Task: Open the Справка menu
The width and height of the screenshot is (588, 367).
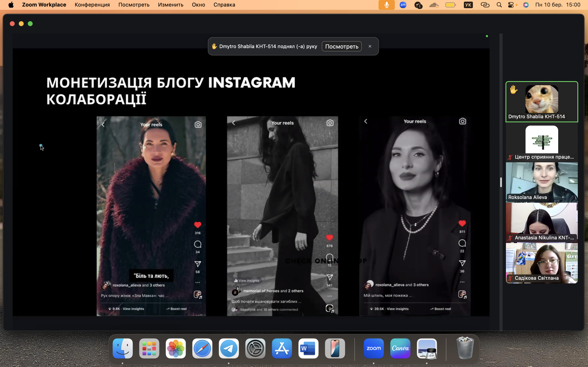Action: point(224,5)
